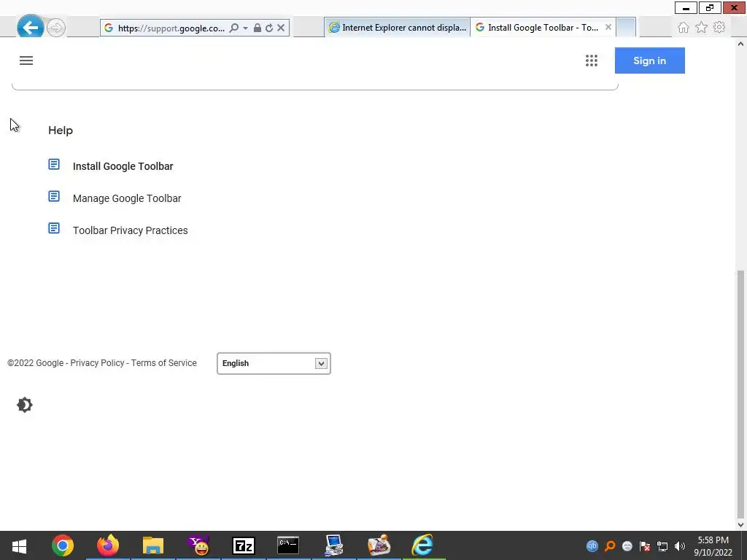Open the computer network taskbar icon
The height and width of the screenshot is (560, 747).
333,545
